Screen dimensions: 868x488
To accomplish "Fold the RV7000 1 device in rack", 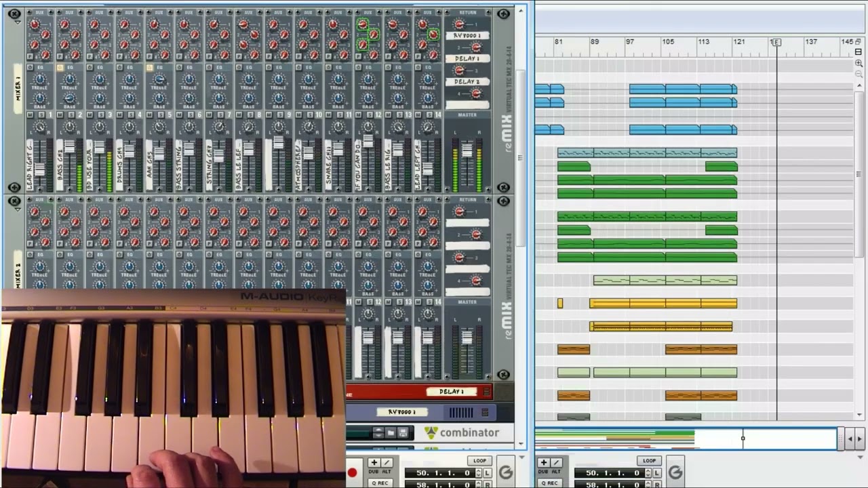I will [x=485, y=411].
